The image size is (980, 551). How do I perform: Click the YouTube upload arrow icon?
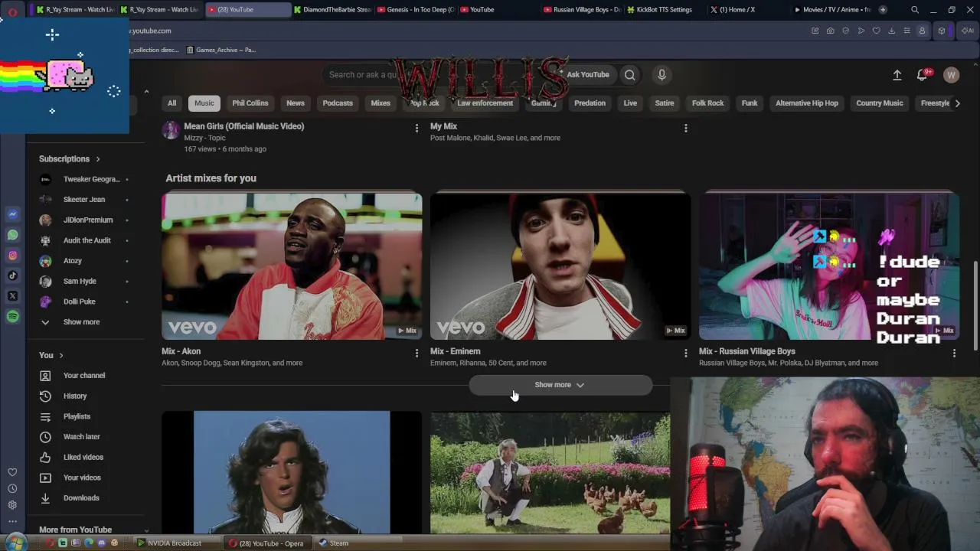coord(897,75)
